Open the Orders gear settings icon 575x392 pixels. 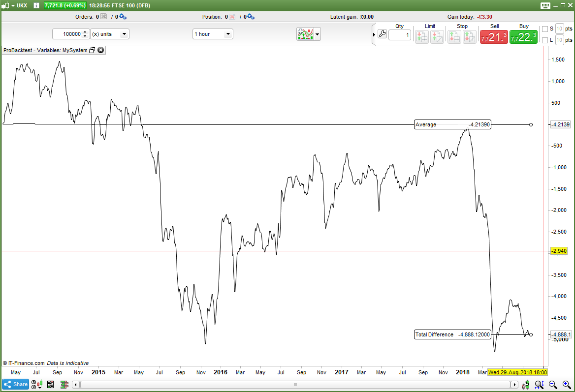pyautogui.click(x=121, y=16)
